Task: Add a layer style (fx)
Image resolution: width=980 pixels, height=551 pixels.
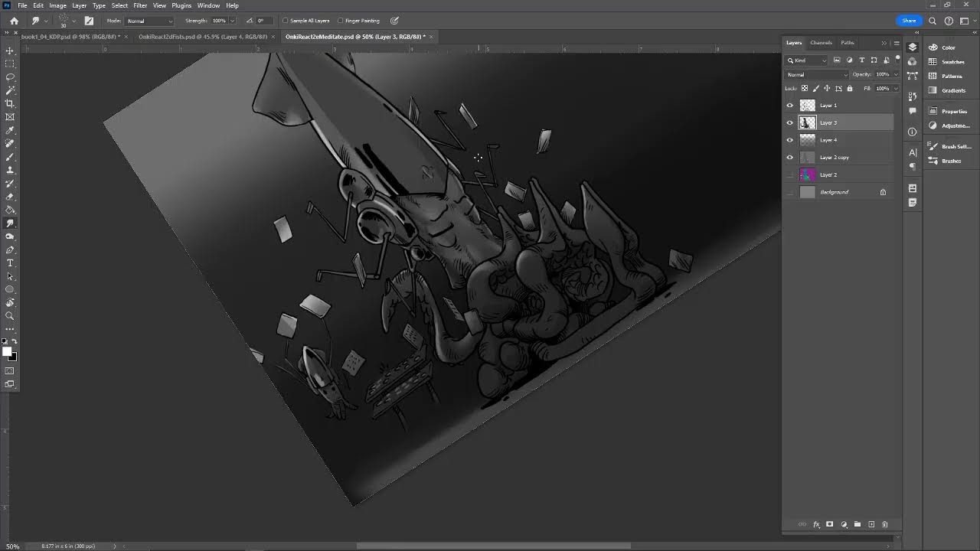Action: click(x=816, y=524)
